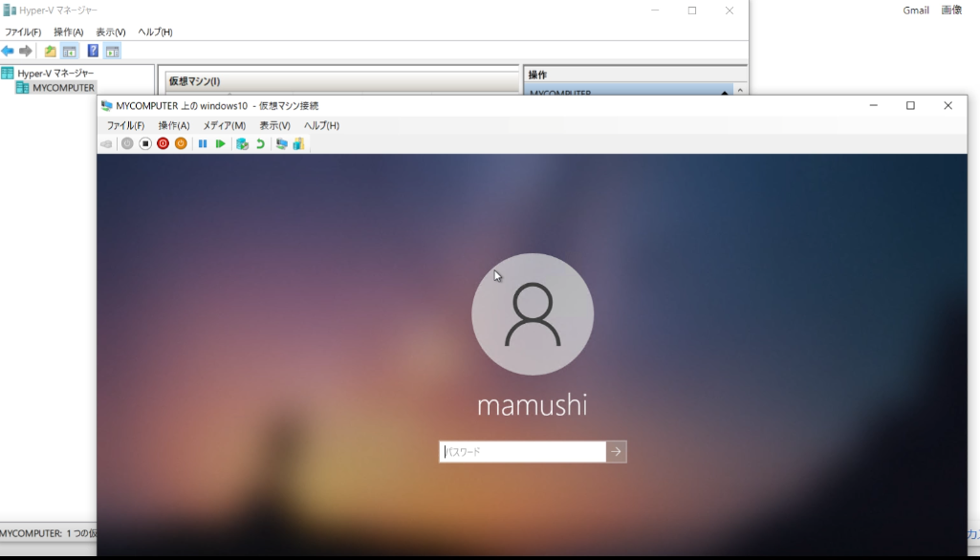Click the Checkpoint icon in VM toolbar
The width and height of the screenshot is (980, 560).
pos(242,143)
